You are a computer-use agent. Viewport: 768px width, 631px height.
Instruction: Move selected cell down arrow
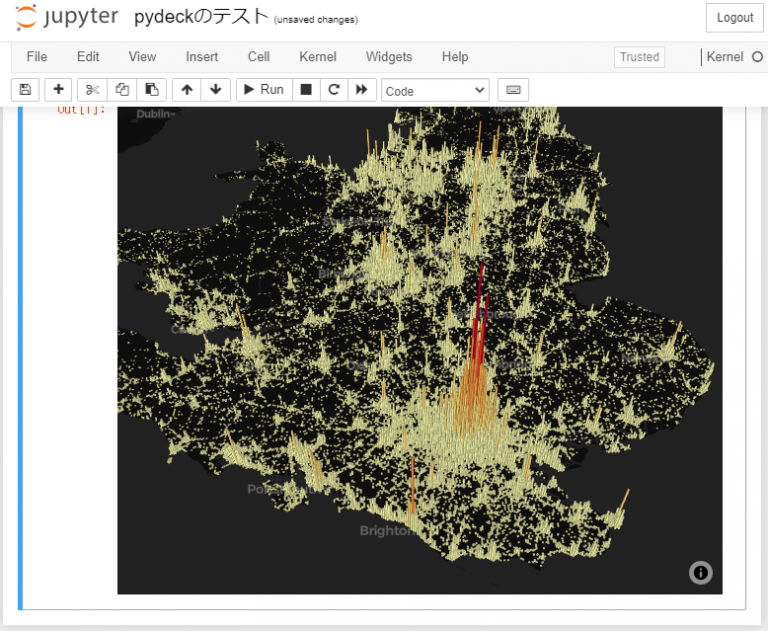pyautogui.click(x=215, y=90)
